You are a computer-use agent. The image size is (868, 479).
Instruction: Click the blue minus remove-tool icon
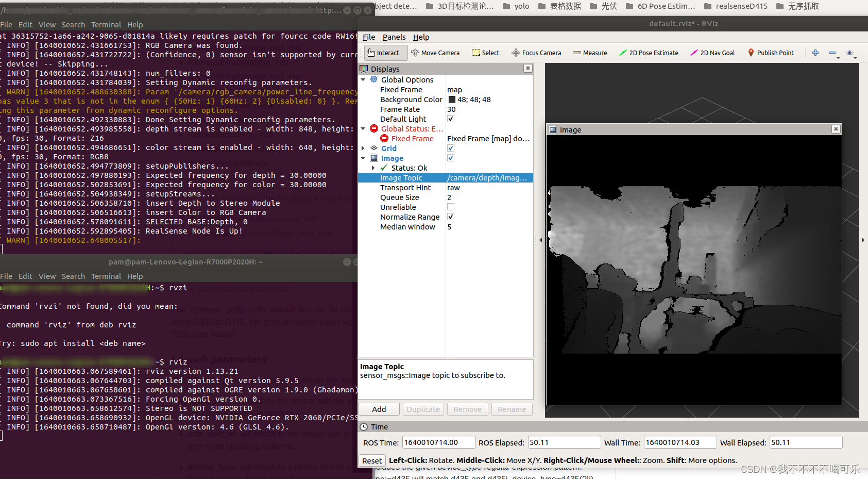coord(832,53)
